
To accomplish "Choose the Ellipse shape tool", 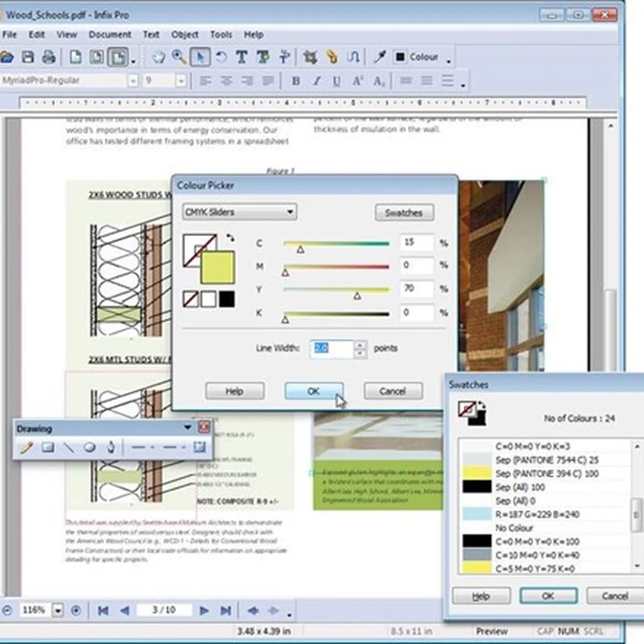I will click(x=90, y=447).
